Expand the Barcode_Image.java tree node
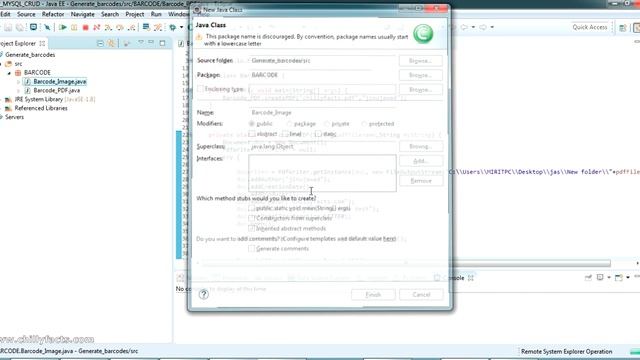 click(x=18, y=82)
